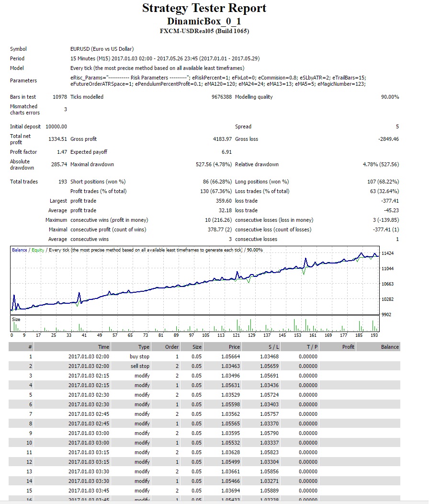This screenshot has height=504, width=430.
Task: Click price 1.05532 in row 10
Action: click(231, 443)
